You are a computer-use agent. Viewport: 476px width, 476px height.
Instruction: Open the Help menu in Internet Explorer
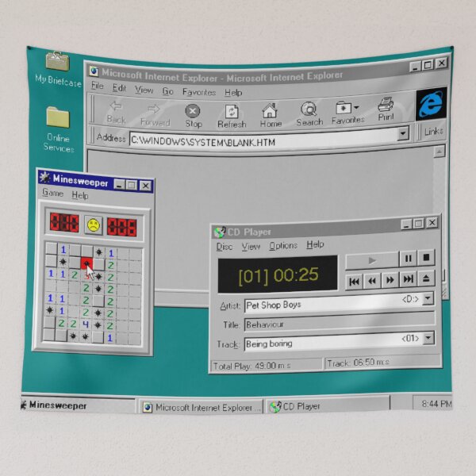click(233, 92)
